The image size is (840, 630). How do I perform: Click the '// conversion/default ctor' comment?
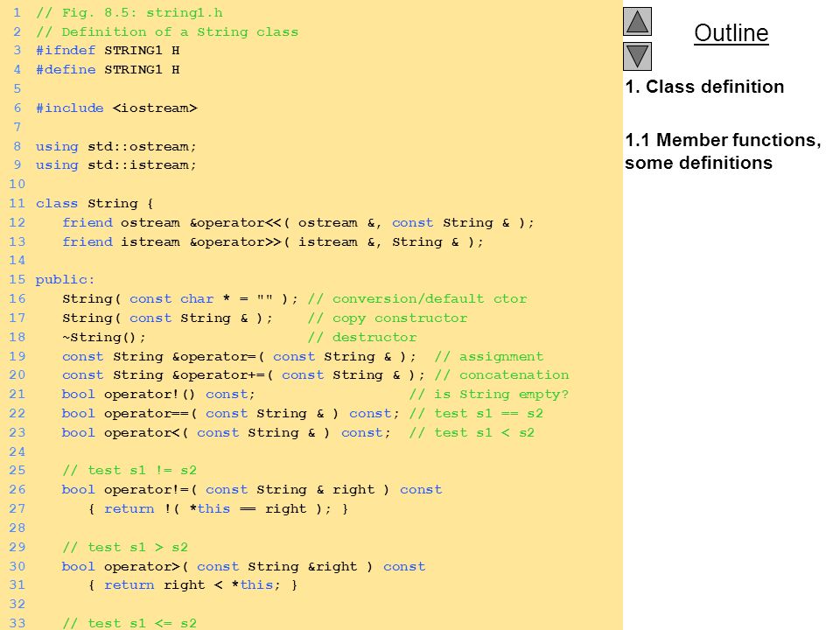[417, 299]
